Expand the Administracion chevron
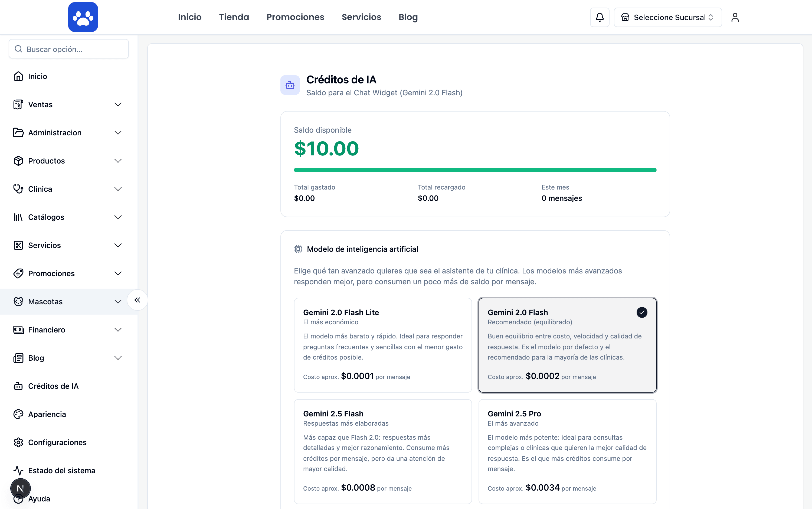812x509 pixels. point(118,133)
